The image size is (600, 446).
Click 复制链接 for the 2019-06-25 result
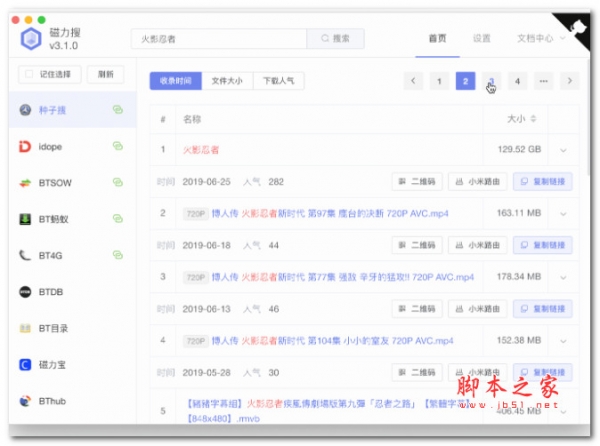tap(543, 182)
